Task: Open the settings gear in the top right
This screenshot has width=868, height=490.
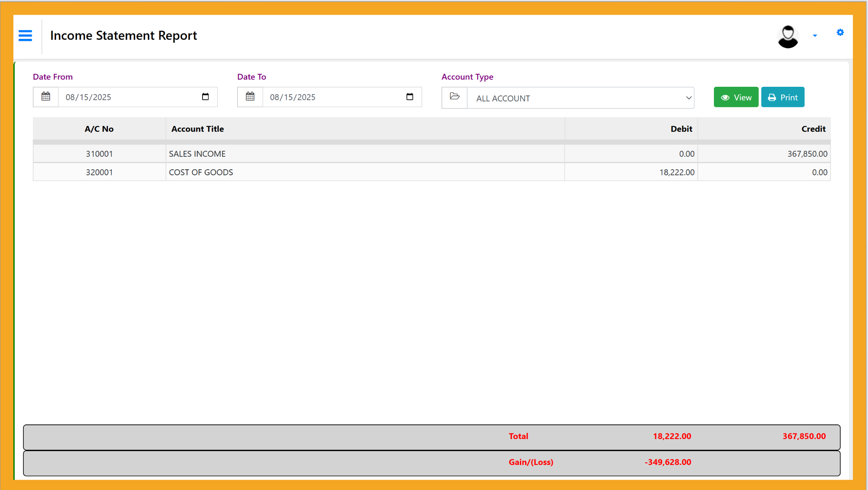Action: [x=840, y=32]
